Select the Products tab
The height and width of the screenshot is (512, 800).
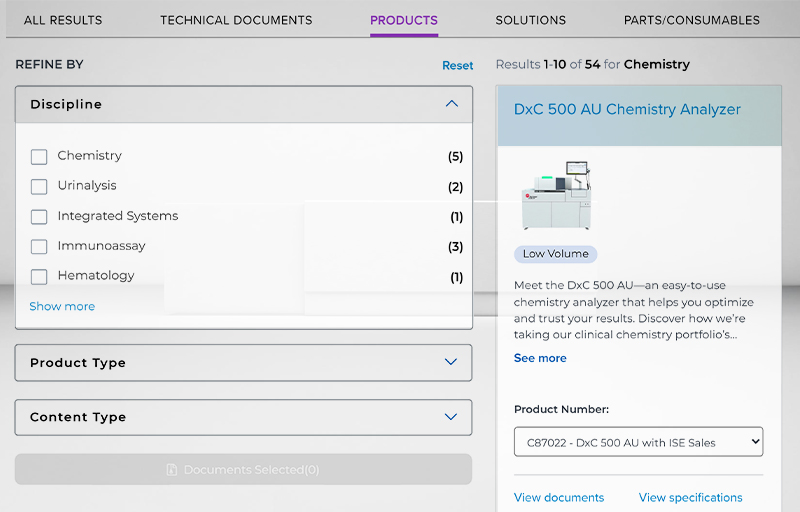(x=404, y=20)
